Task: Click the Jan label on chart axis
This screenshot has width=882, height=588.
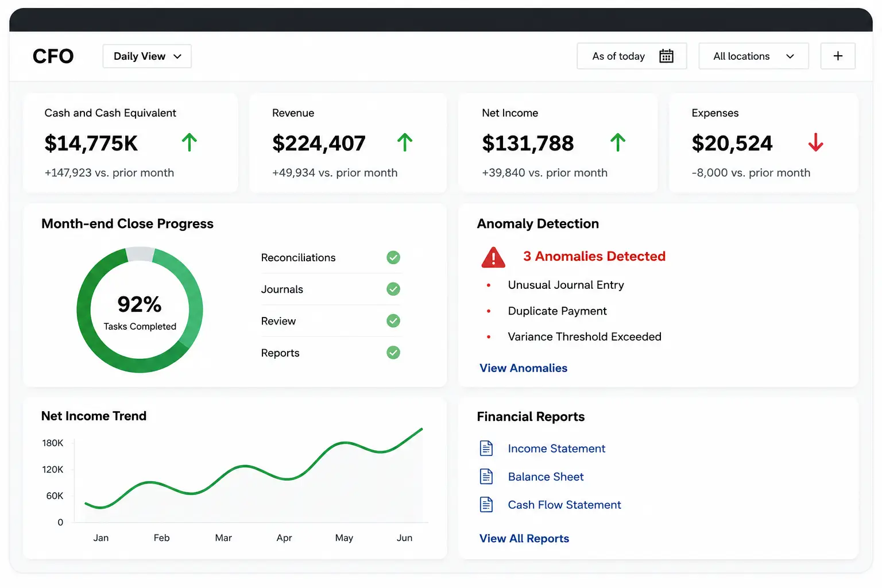Action: tap(101, 537)
